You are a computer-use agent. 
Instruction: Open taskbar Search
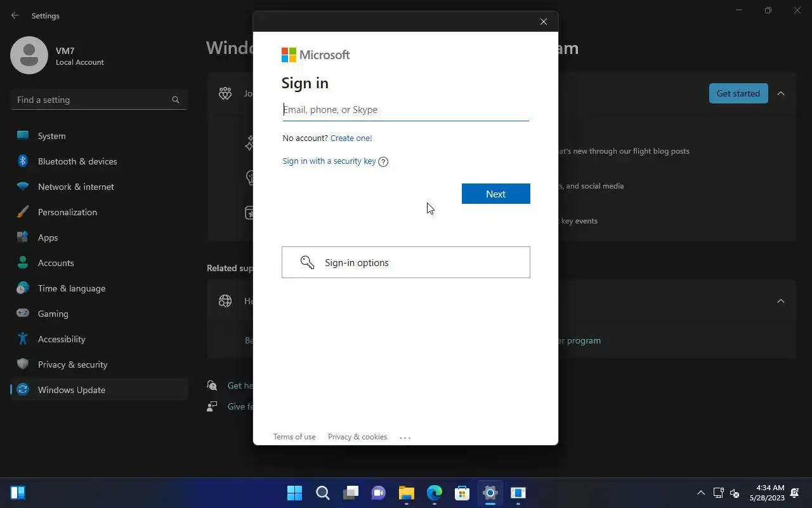click(x=322, y=493)
